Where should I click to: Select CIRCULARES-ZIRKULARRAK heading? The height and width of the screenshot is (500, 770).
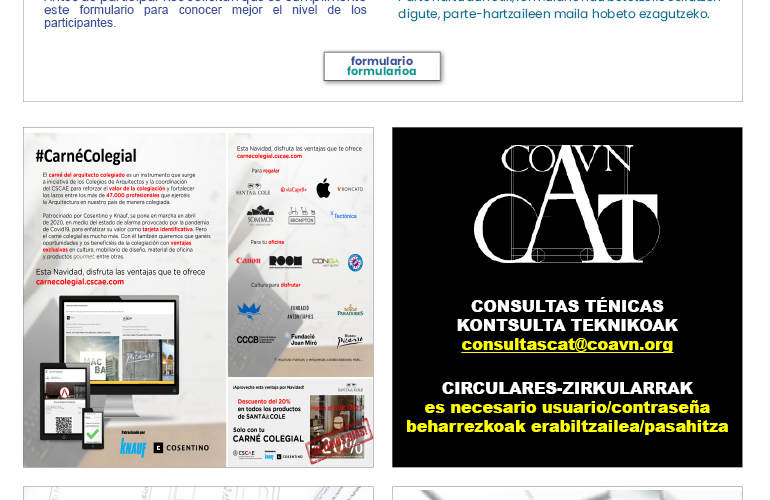click(567, 388)
